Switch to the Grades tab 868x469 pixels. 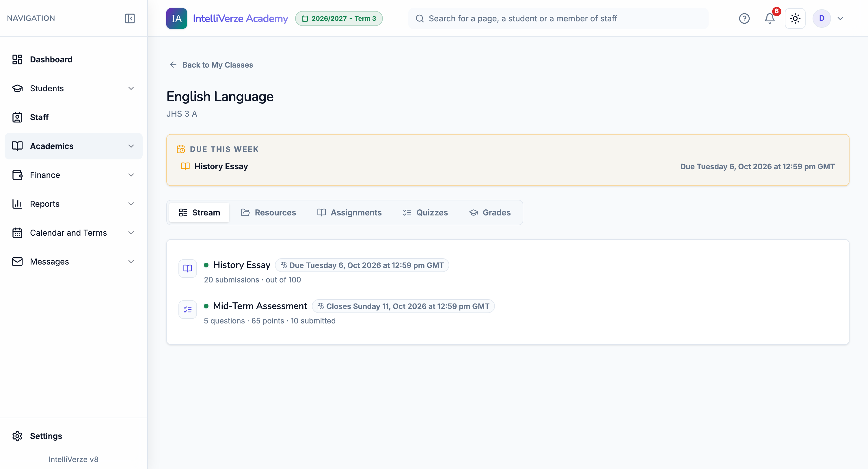point(490,213)
